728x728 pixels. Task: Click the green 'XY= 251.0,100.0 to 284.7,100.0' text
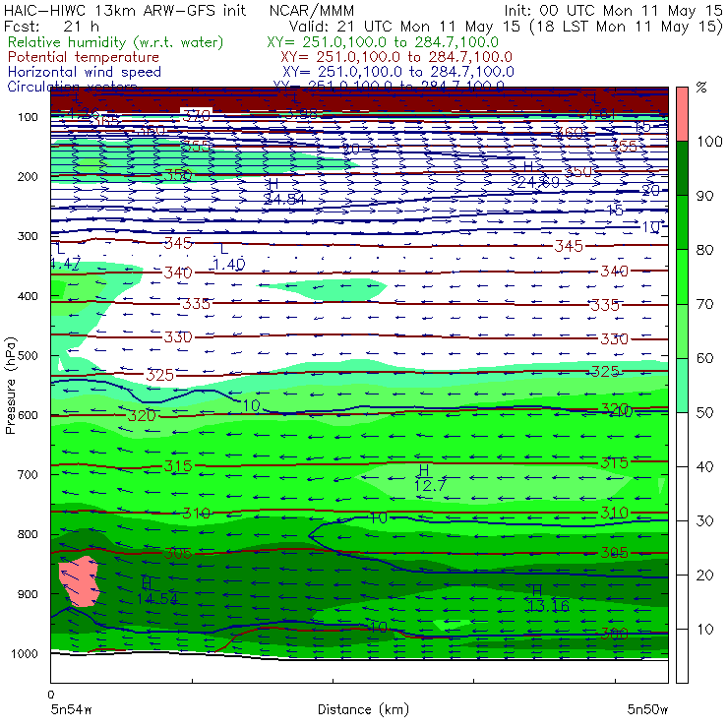(383, 42)
